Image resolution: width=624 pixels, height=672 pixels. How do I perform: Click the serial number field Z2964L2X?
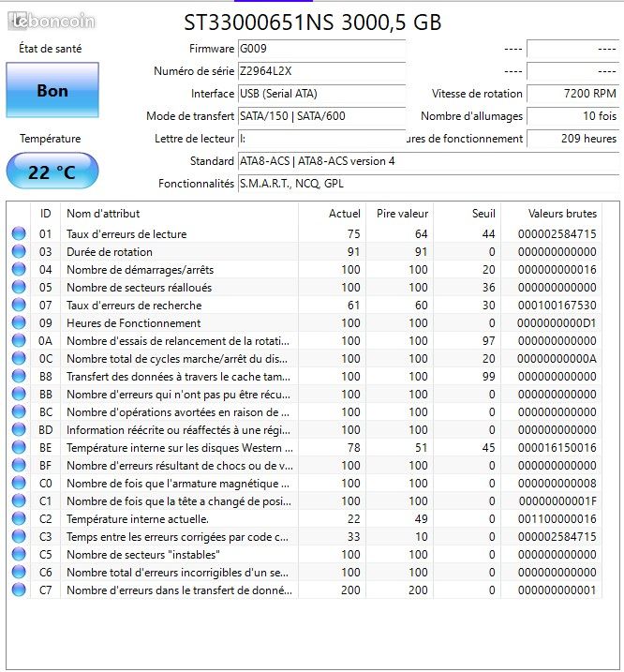[x=321, y=71]
